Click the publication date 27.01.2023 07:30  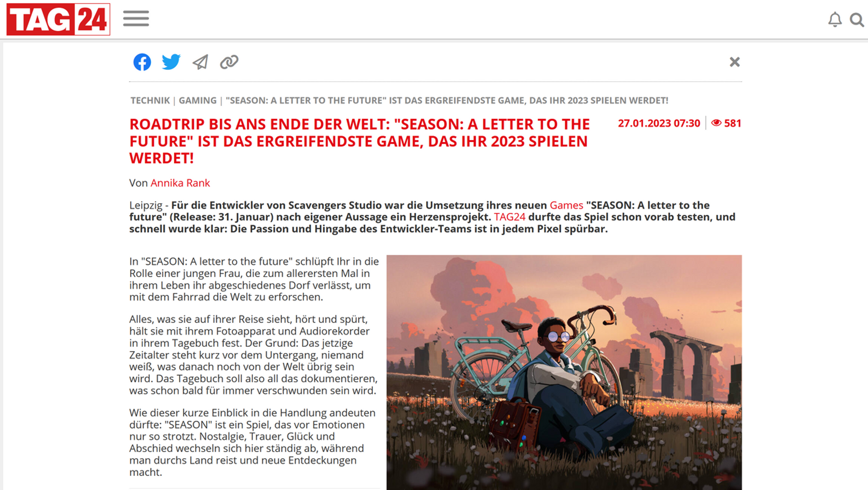[x=659, y=123]
